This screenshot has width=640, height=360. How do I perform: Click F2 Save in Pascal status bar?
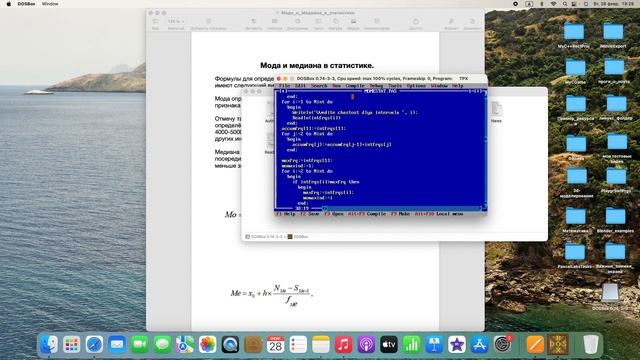click(309, 214)
